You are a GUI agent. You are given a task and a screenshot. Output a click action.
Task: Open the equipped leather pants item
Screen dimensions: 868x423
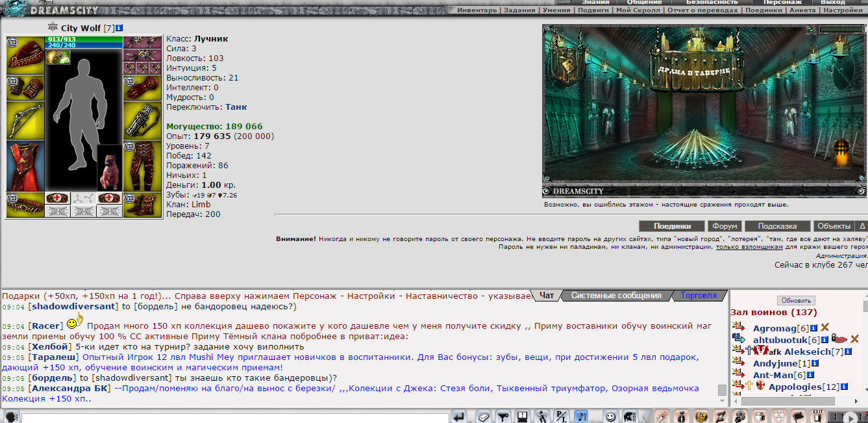point(142,166)
